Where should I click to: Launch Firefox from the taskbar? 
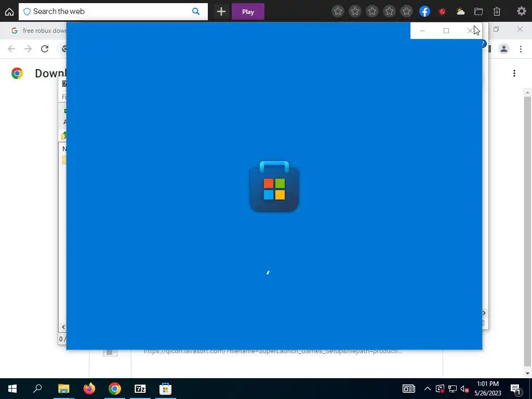click(89, 389)
